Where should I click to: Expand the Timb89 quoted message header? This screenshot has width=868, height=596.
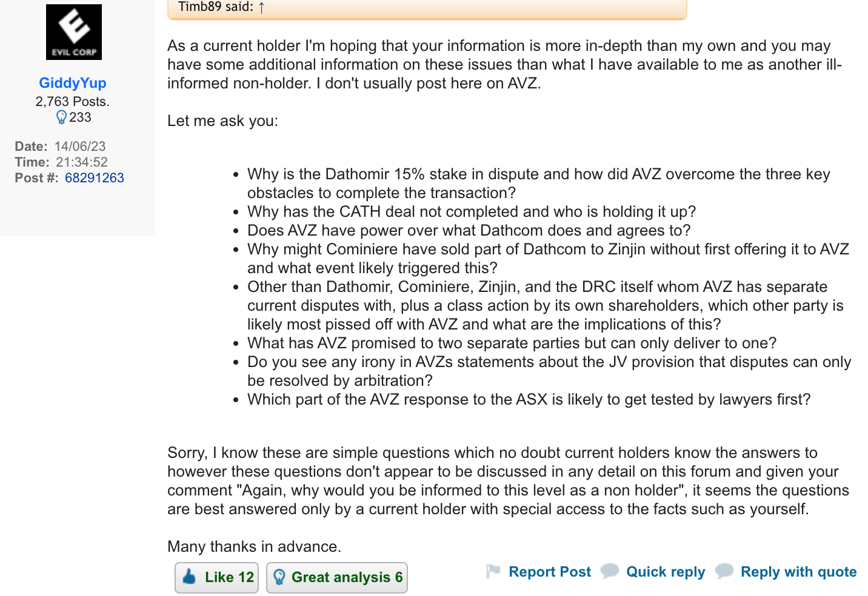[427, 8]
